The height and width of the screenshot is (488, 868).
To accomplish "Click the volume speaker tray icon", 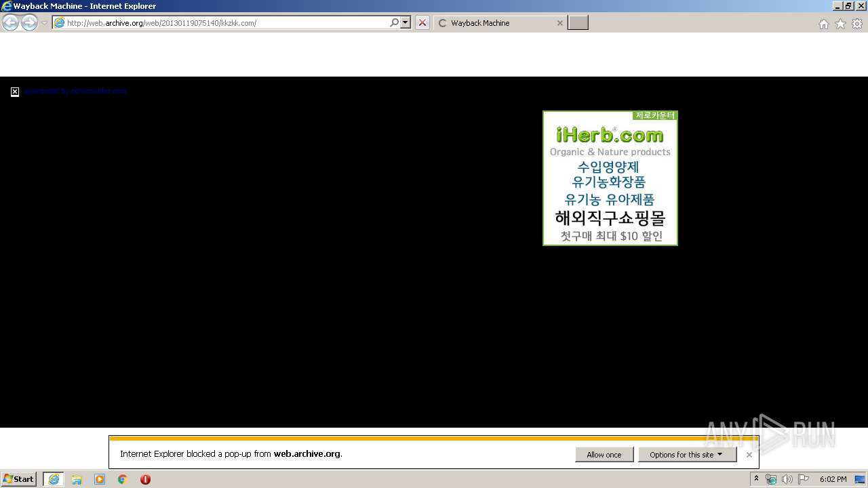I will (x=787, y=479).
